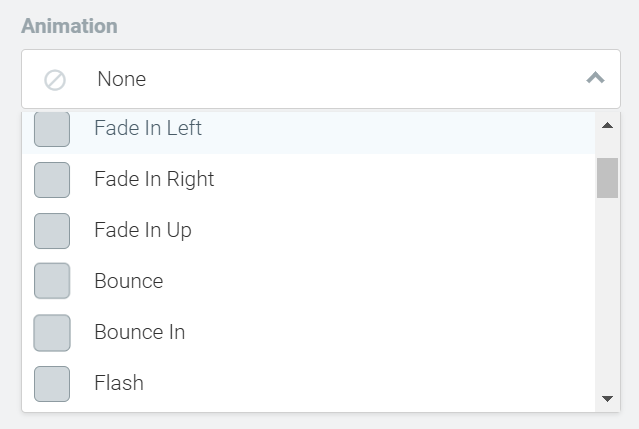The height and width of the screenshot is (429, 639).
Task: Collapse the Animation dropdown chevron
Action: 595,77
